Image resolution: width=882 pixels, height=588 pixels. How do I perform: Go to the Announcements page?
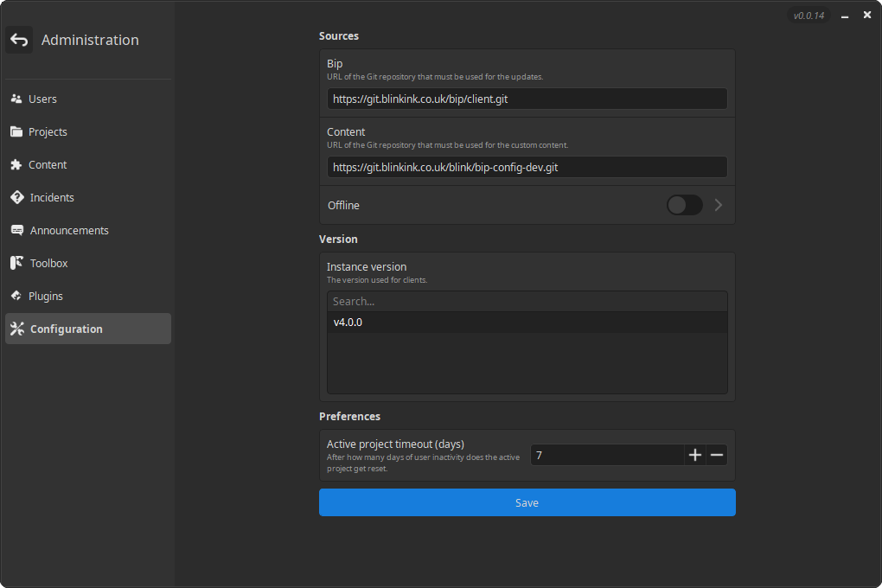coord(69,231)
